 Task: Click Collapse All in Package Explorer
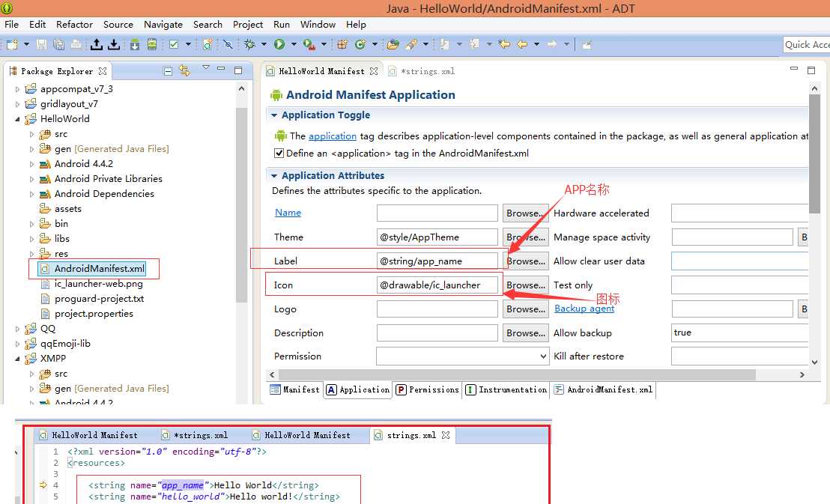point(168,71)
